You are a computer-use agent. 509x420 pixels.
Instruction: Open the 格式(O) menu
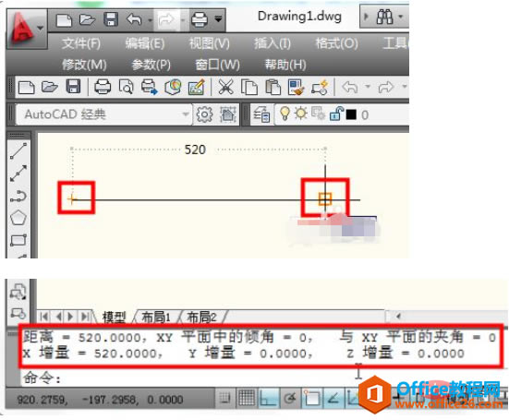point(337,43)
